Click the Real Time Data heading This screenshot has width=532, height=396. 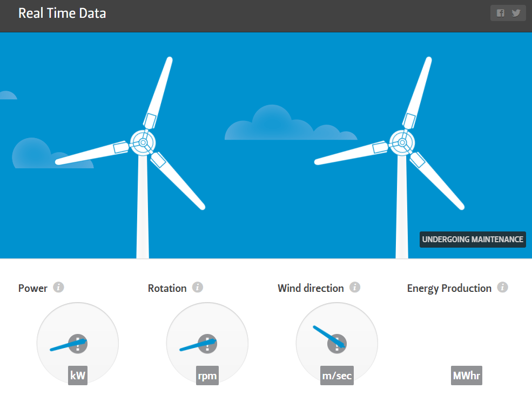click(62, 13)
